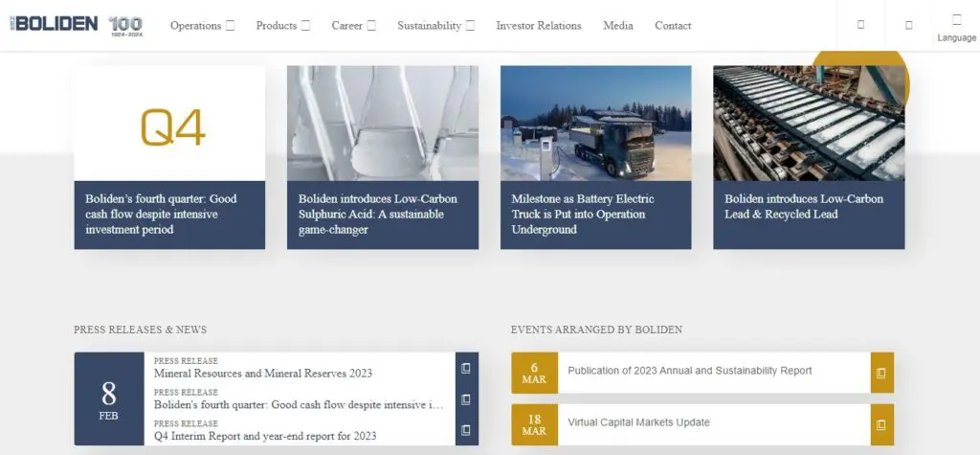Screen dimensions: 980x455
Task: Open Q4 Interim Report and year-end report 2023
Action: pyautogui.click(x=265, y=436)
